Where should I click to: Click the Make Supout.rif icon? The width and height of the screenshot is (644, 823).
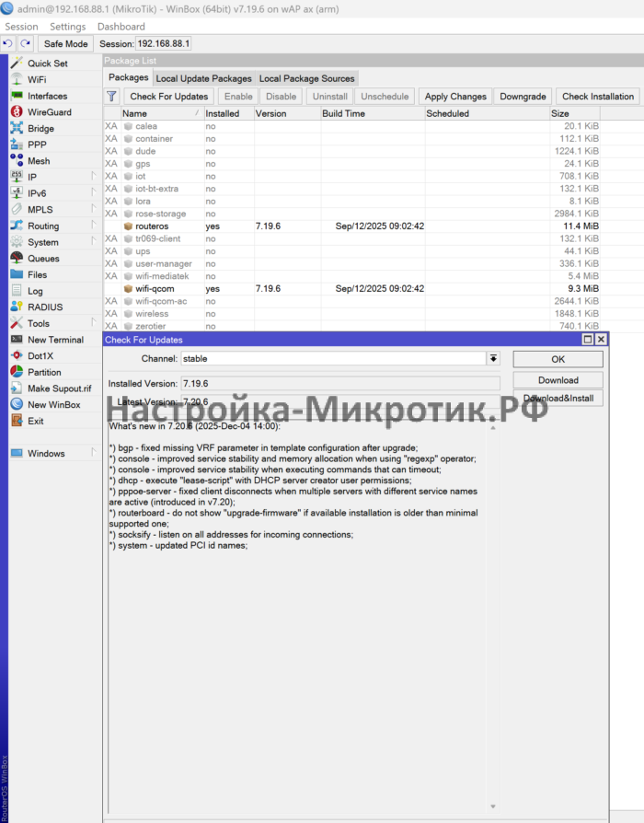point(17,388)
